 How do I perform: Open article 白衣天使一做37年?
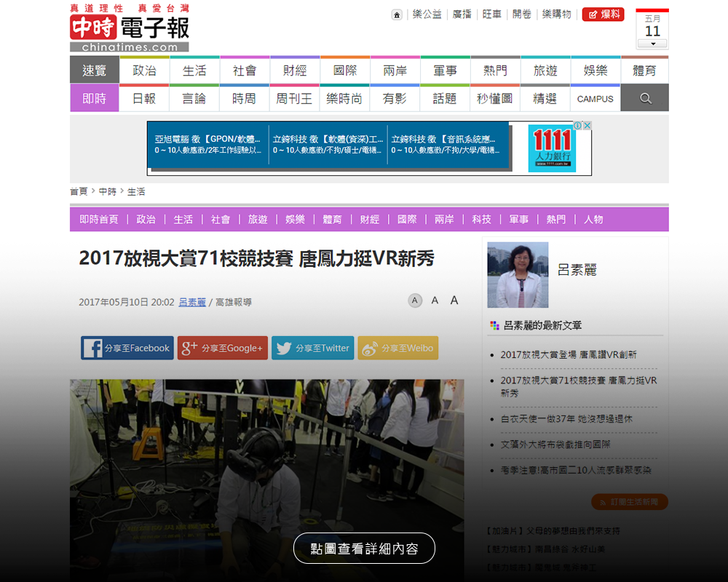pyautogui.click(x=566, y=419)
